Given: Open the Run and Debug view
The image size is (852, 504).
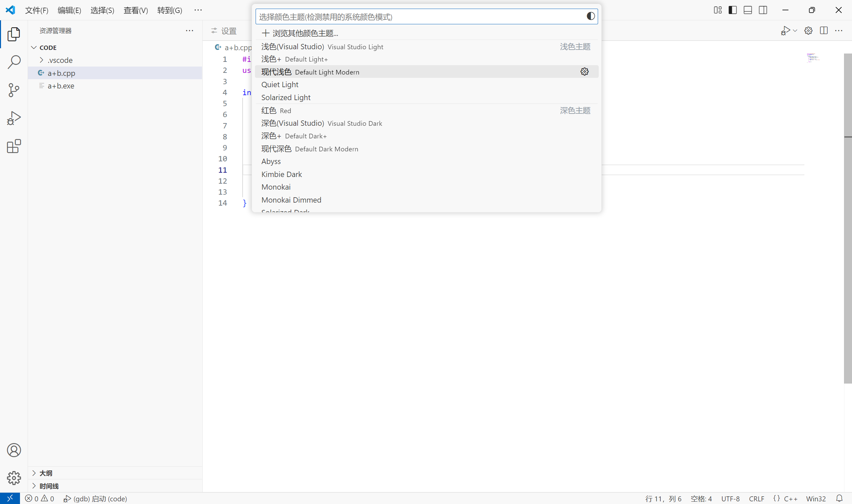Looking at the screenshot, I should click(x=14, y=118).
